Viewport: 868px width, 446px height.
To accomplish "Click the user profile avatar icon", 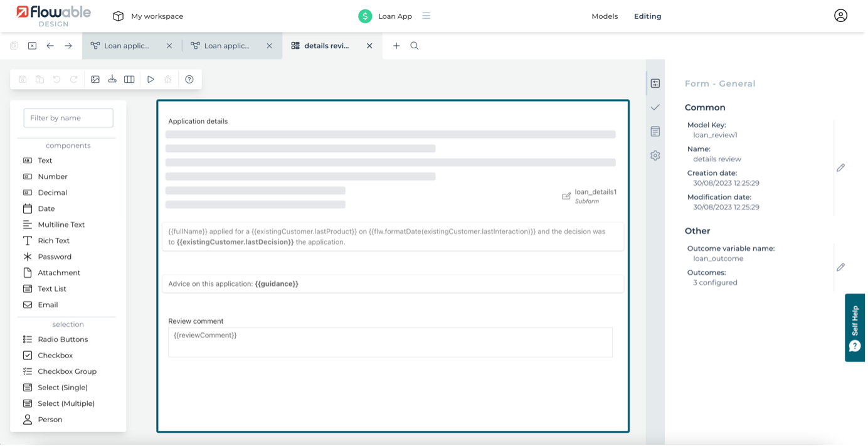I will [840, 16].
